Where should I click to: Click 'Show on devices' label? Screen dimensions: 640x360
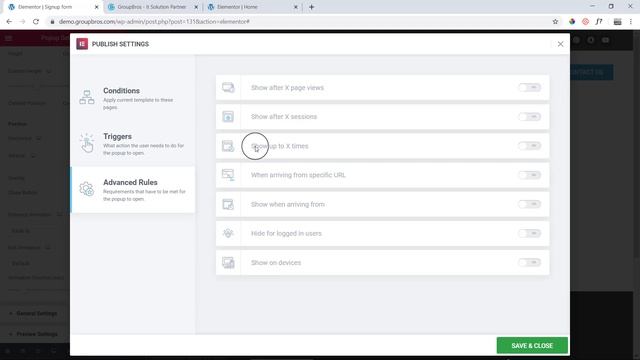(276, 262)
